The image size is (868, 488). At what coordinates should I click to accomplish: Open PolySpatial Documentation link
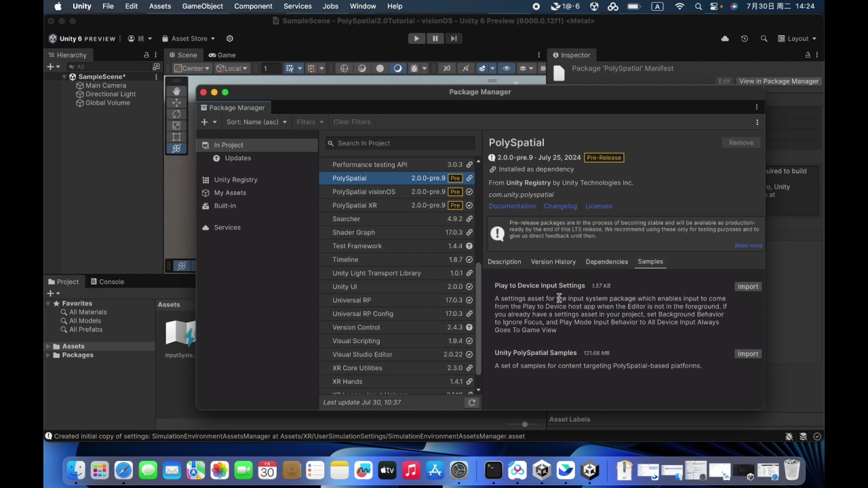point(512,206)
